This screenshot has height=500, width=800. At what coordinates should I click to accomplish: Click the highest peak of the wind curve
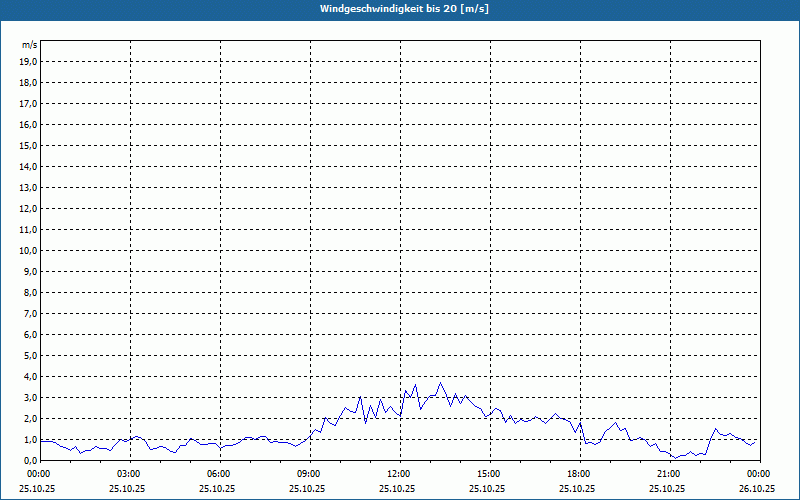[x=440, y=382]
